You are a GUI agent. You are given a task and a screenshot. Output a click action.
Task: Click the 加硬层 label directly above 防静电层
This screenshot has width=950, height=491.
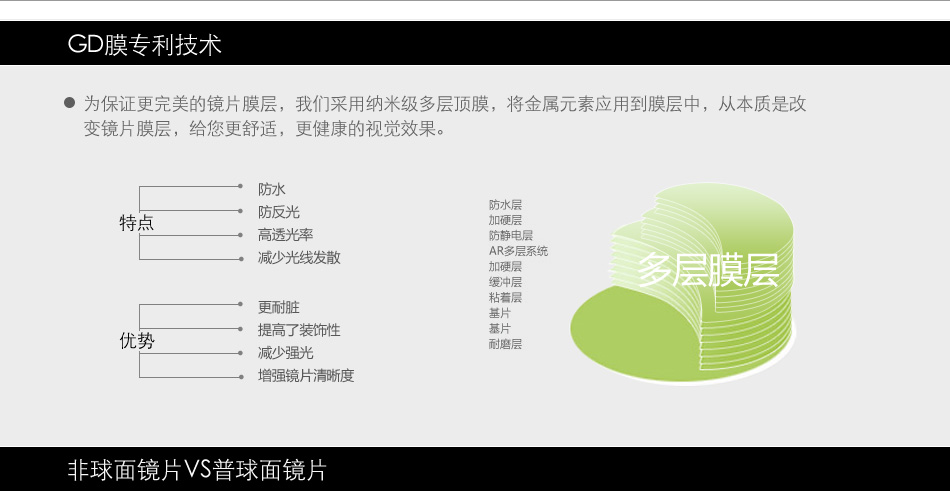[505, 220]
